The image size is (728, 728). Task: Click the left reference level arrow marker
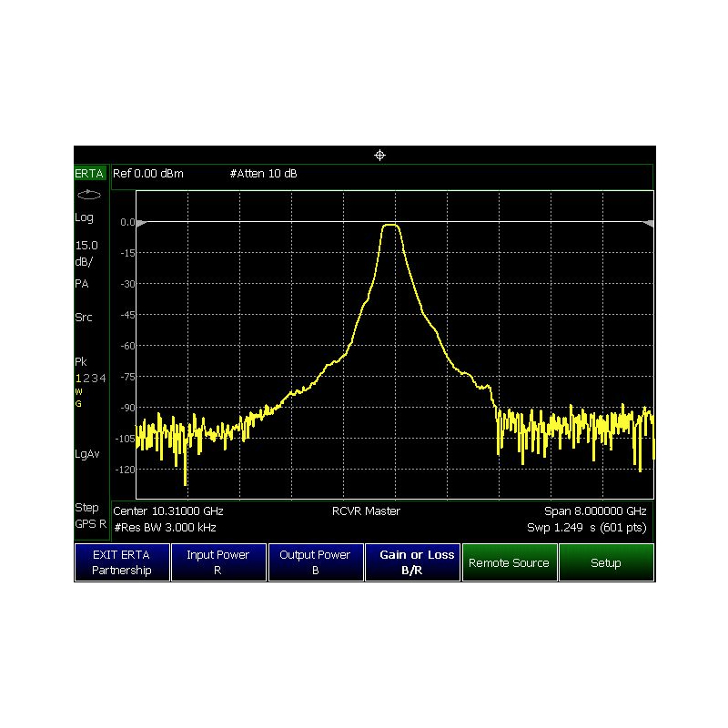pos(142,223)
